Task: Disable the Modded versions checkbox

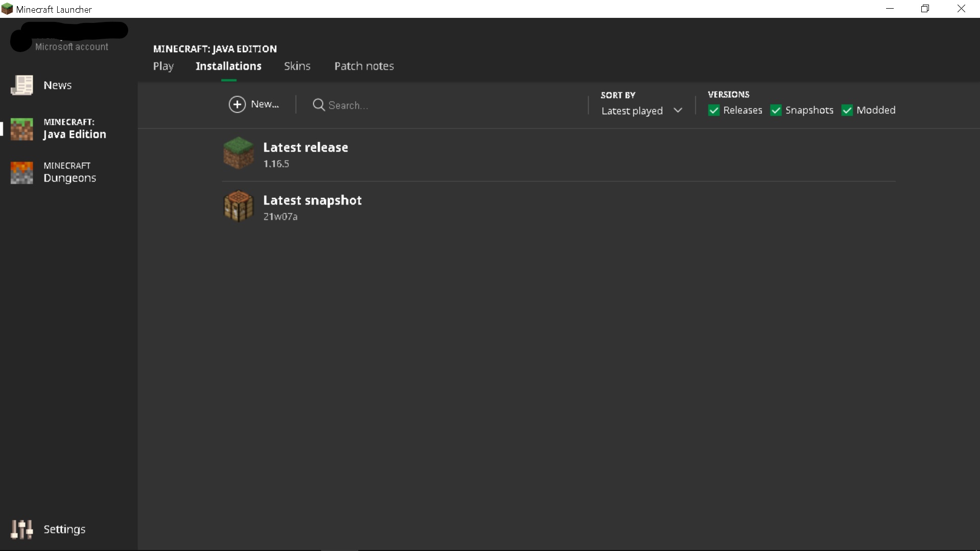Action: pos(847,111)
